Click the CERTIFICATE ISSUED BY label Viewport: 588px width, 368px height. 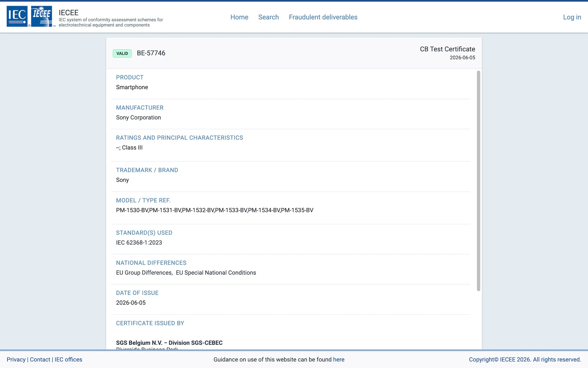click(x=150, y=323)
